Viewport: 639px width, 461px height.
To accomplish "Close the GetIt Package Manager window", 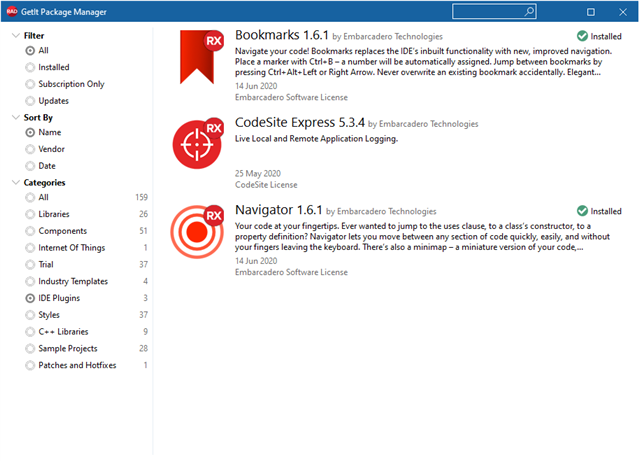I will click(623, 12).
